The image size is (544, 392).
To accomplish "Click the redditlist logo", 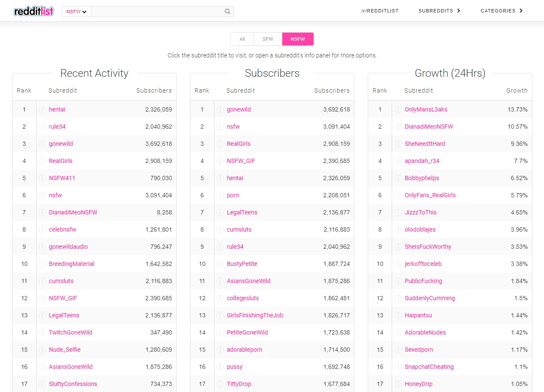I will [34, 11].
